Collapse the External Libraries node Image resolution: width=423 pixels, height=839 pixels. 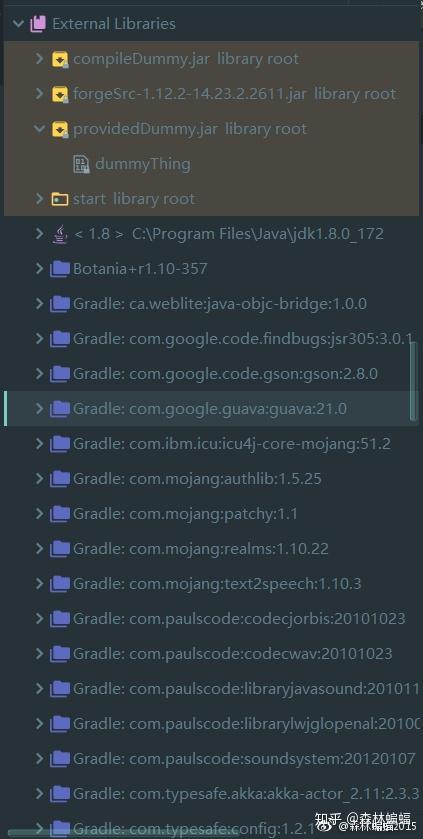18,24
